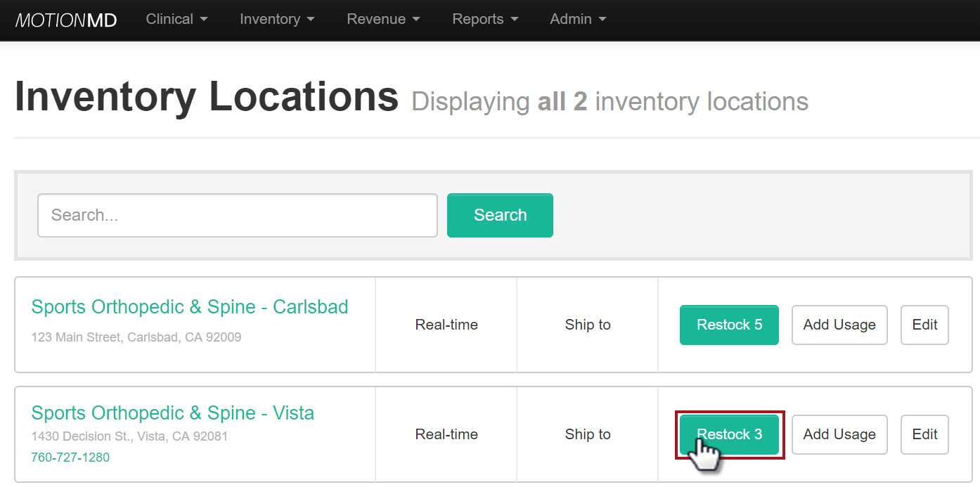Edit the Carlsbad inventory location

coord(924,325)
